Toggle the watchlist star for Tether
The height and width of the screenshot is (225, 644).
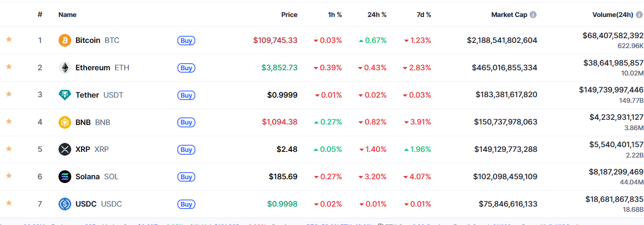click(8, 94)
